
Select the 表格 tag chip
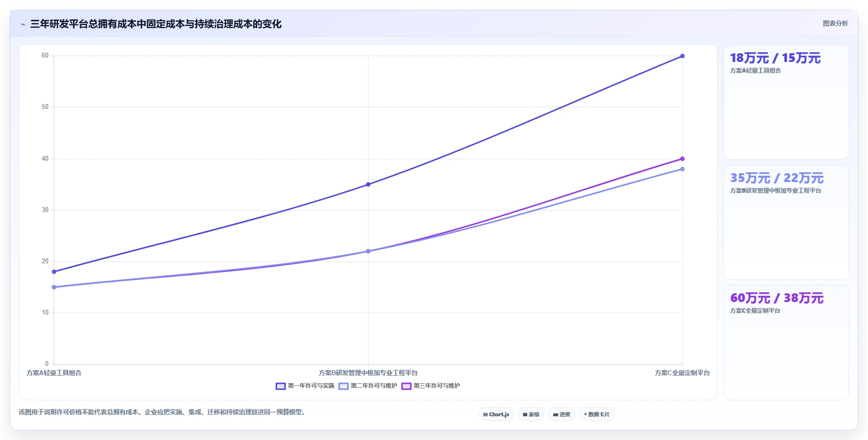(x=531, y=414)
